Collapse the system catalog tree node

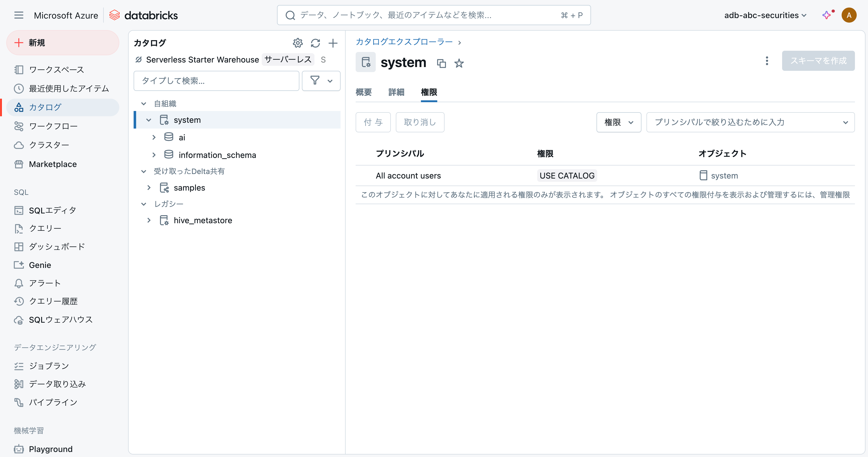point(149,120)
